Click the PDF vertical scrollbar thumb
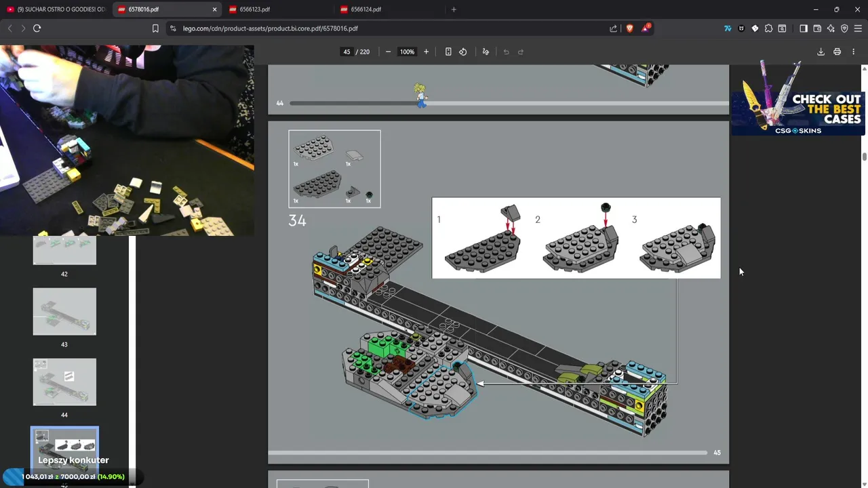Screen dimensions: 868x488 (865, 157)
